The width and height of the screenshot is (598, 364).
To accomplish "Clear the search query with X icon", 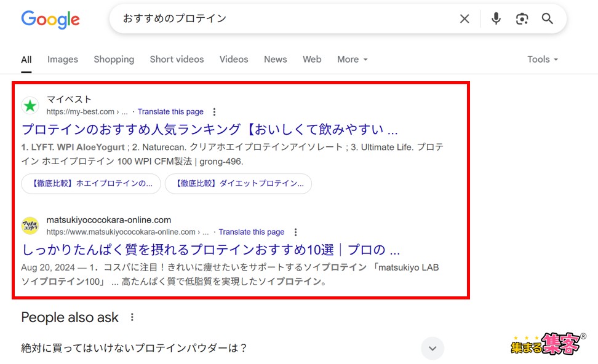I will point(464,18).
